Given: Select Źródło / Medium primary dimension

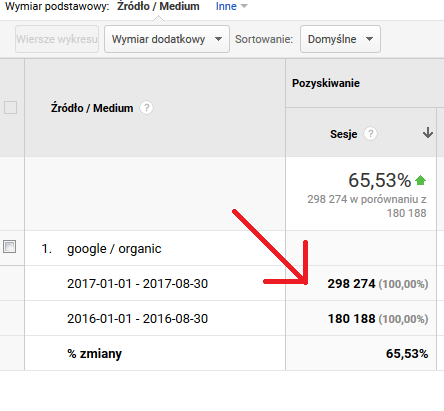Looking at the screenshot, I should coord(158,6).
